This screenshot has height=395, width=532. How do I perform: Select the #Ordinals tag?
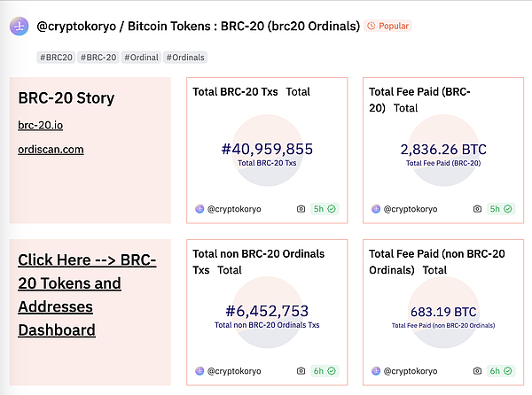tap(184, 58)
